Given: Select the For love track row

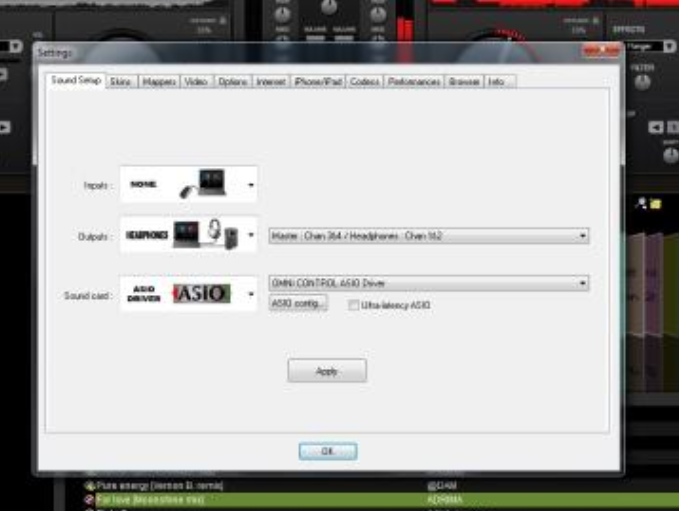Looking at the screenshot, I should [x=250, y=497].
